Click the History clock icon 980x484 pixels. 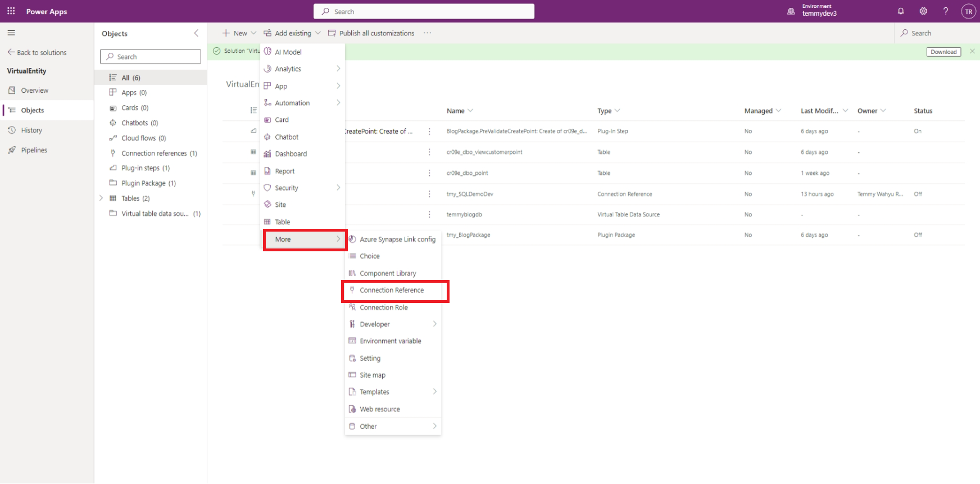point(12,130)
